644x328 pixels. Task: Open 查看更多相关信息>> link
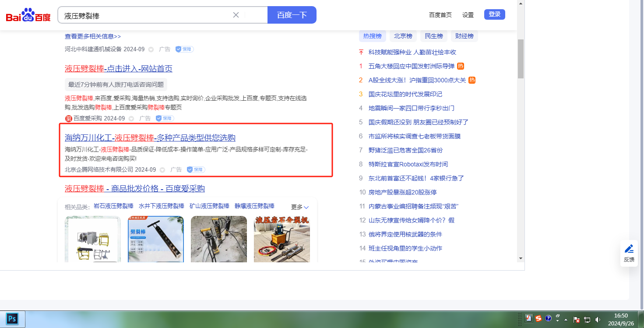tap(93, 36)
